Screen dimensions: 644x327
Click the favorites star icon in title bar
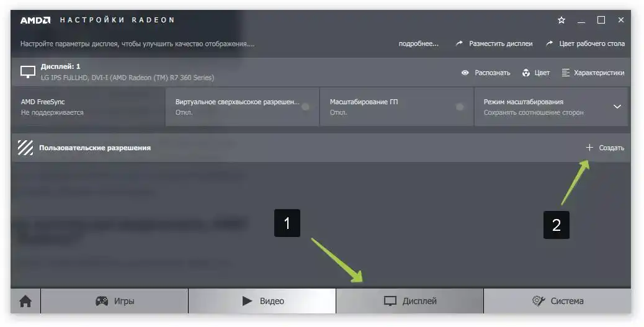point(561,20)
